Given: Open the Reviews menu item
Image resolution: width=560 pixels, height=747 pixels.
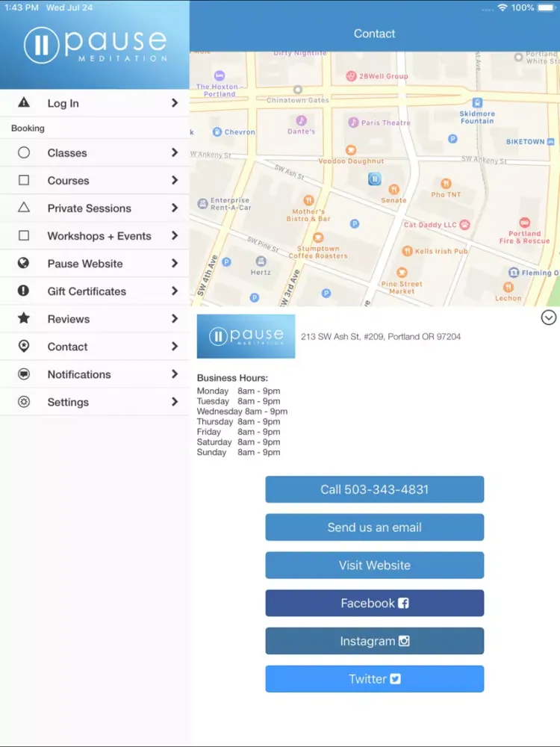Looking at the screenshot, I should [x=95, y=318].
